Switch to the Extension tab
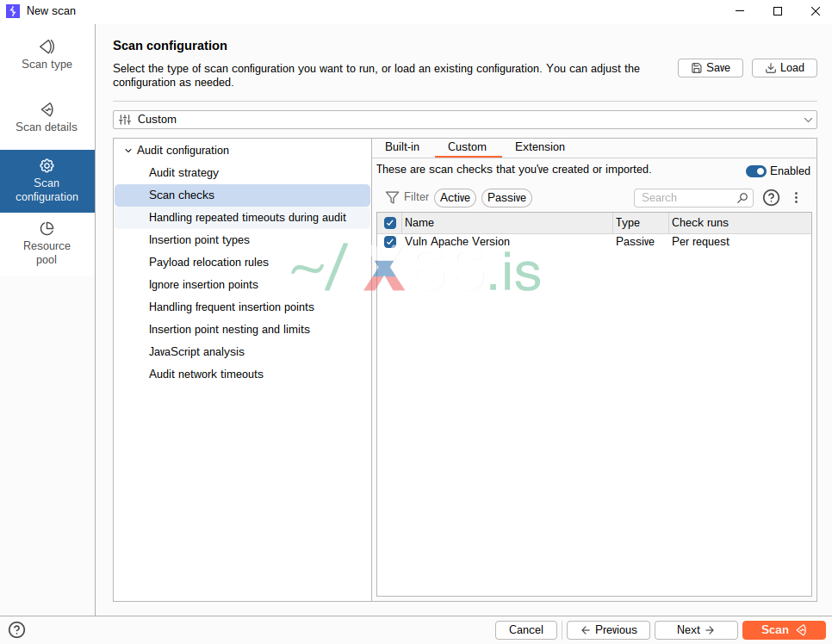 pos(540,147)
